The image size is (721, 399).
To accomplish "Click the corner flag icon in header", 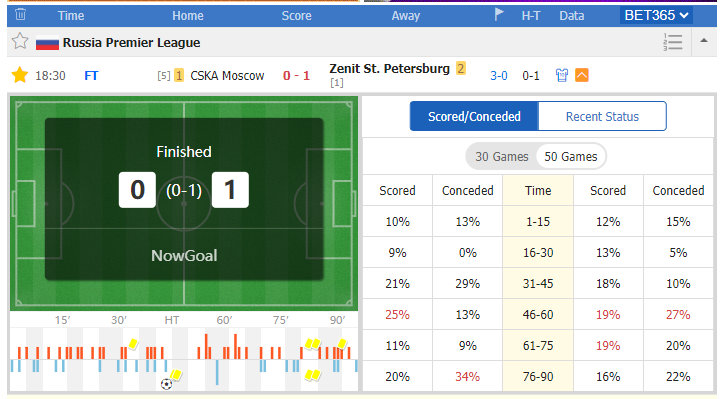I will tap(499, 15).
